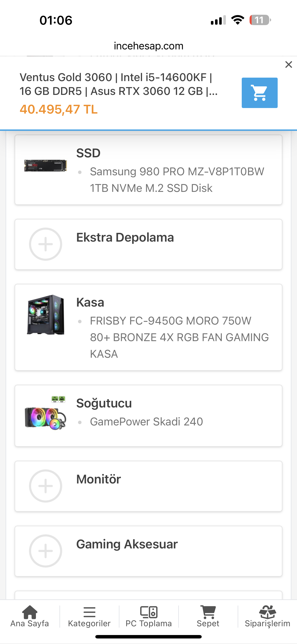Add a Monitör with plus icon
This screenshot has width=297, height=644.
tap(46, 486)
